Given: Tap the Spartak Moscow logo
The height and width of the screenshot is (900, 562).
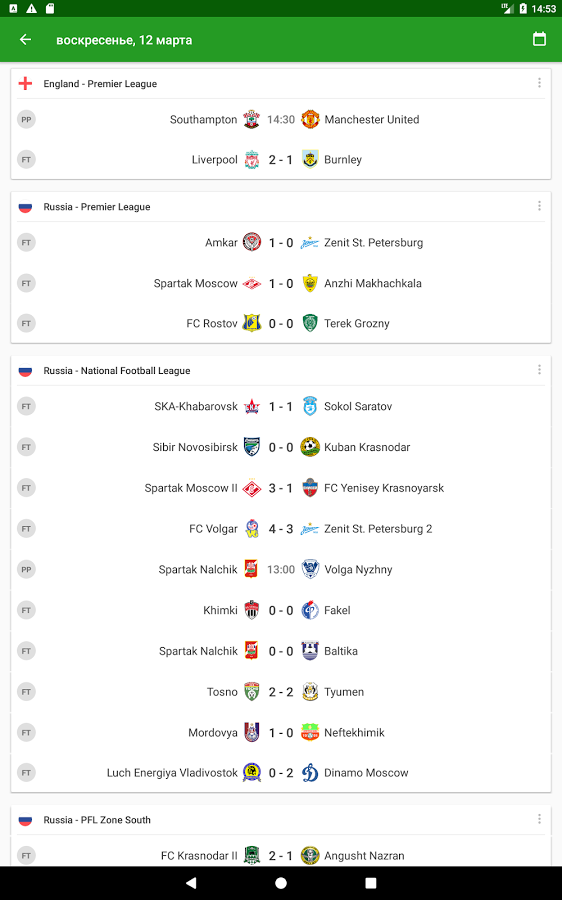Looking at the screenshot, I should click(251, 284).
